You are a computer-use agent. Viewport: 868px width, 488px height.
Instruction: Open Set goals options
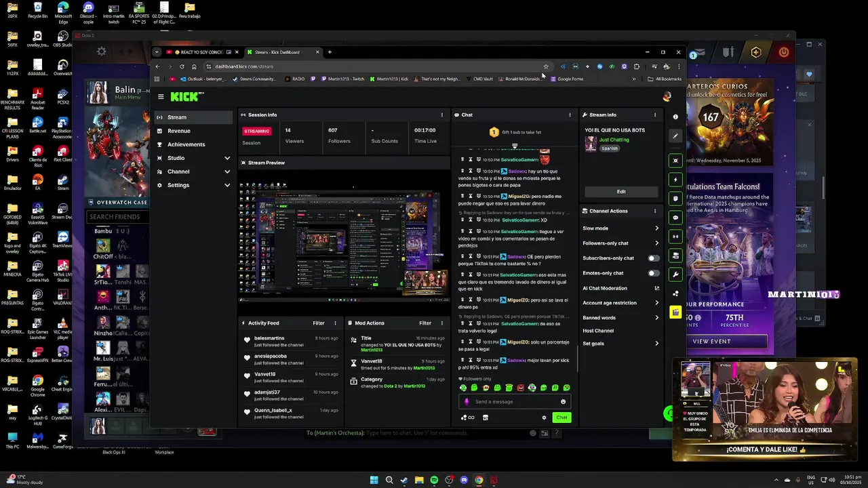pos(620,344)
